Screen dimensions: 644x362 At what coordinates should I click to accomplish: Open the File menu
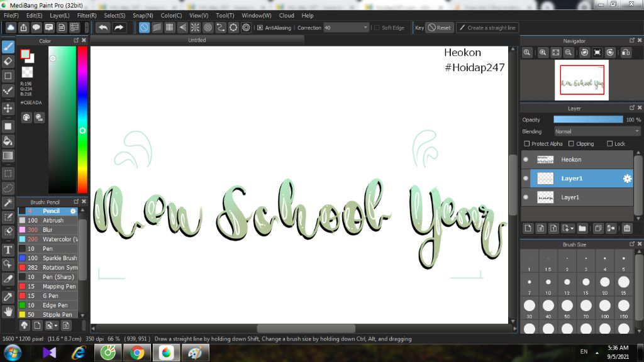click(x=11, y=16)
